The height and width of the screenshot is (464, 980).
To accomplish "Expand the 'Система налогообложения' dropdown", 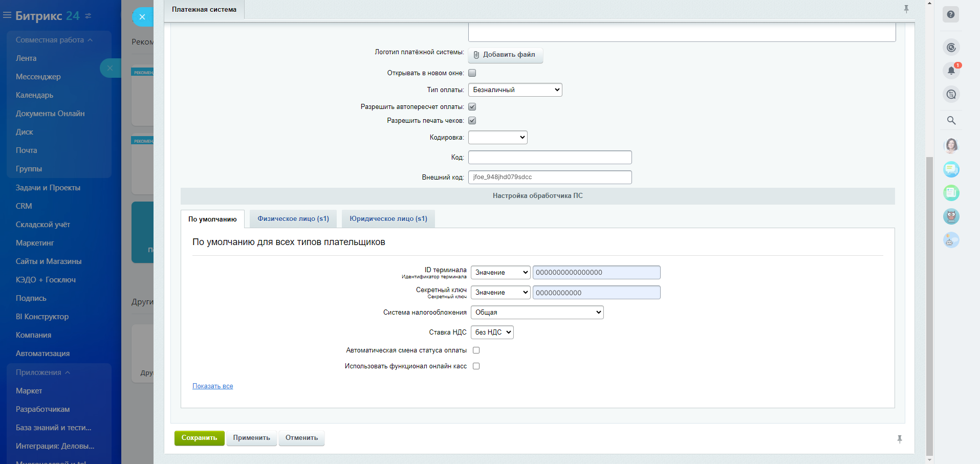I will [x=537, y=313].
